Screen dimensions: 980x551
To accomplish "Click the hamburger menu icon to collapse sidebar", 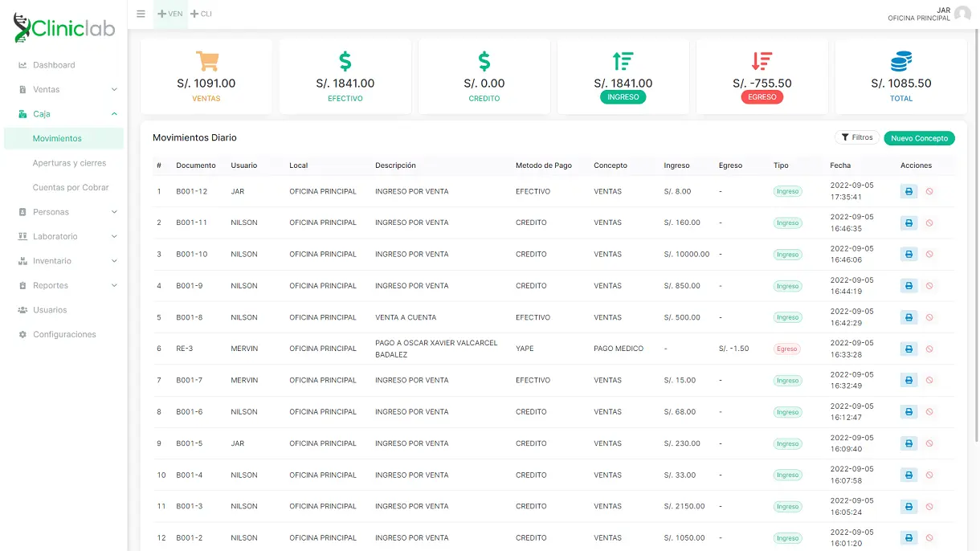I will click(x=141, y=14).
